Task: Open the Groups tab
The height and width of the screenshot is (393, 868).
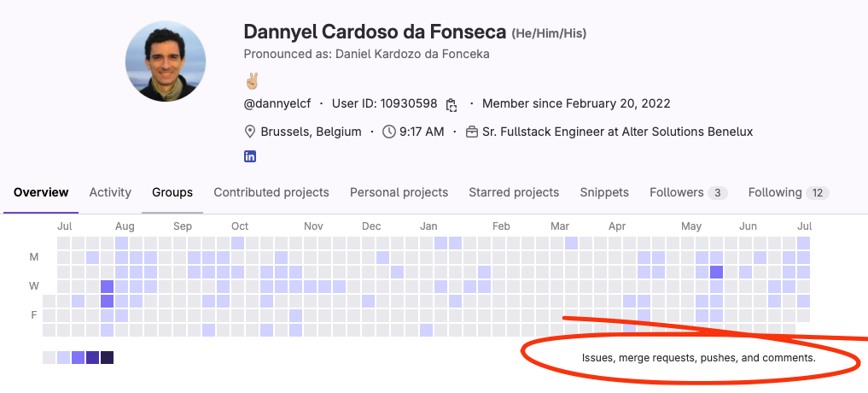Action: tap(172, 193)
